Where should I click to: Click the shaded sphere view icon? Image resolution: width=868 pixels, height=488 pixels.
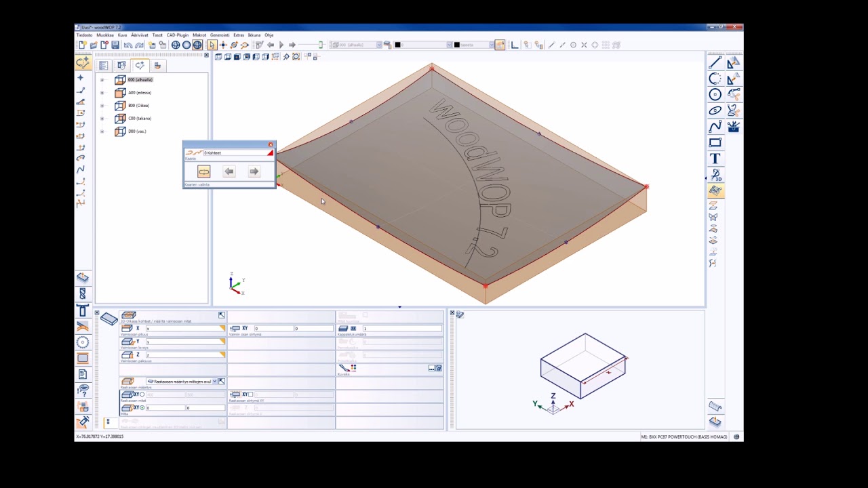click(186, 45)
